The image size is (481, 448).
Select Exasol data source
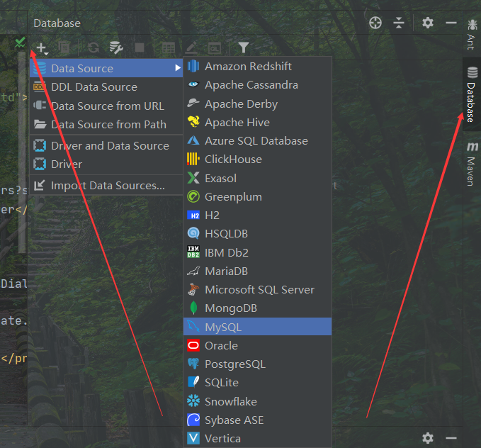[x=257, y=178]
